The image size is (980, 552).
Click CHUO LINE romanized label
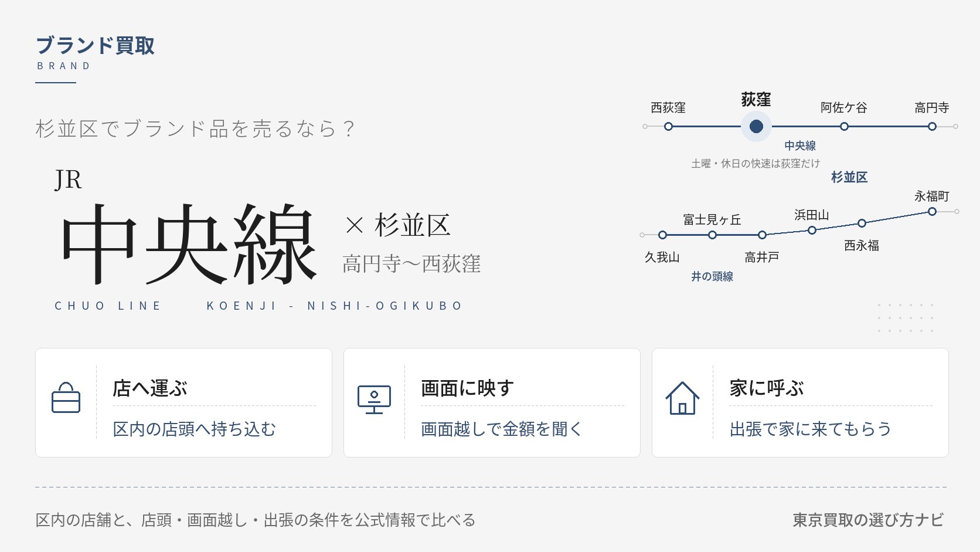107,306
